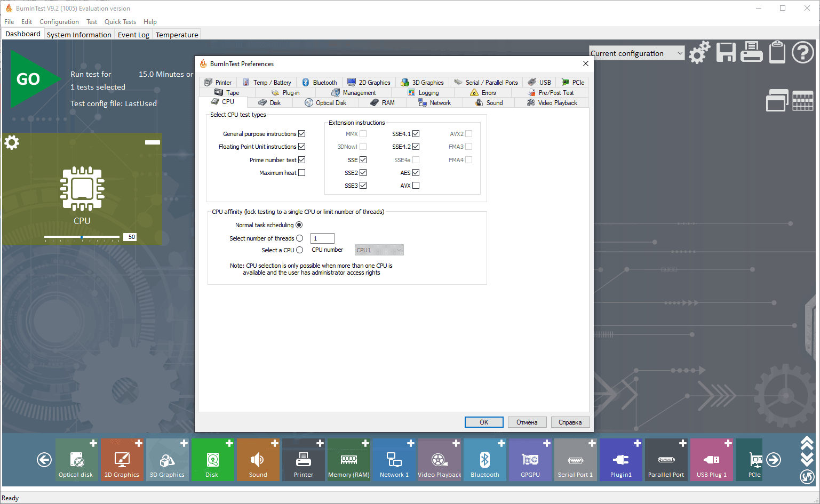Open the Configuration menu
Viewport: 820px width, 504px height.
[x=59, y=22]
